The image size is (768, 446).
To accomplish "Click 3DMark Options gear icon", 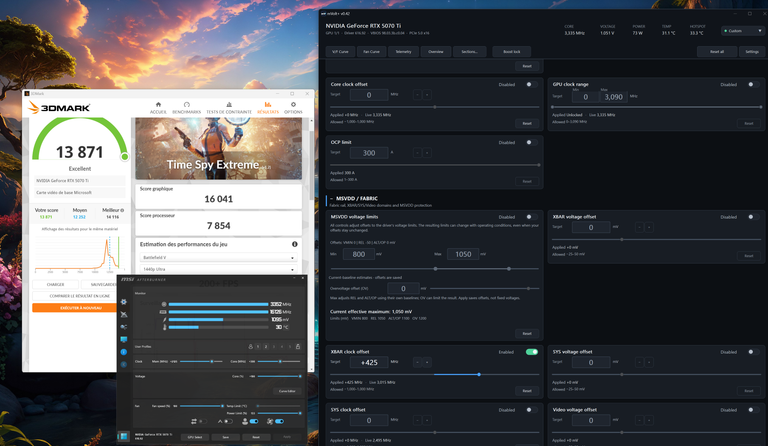I will [293, 104].
